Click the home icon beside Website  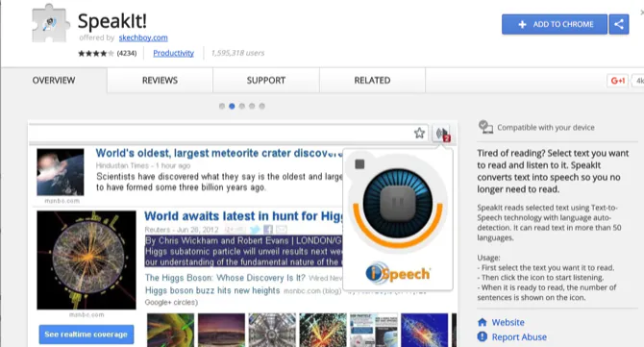pyautogui.click(x=483, y=322)
